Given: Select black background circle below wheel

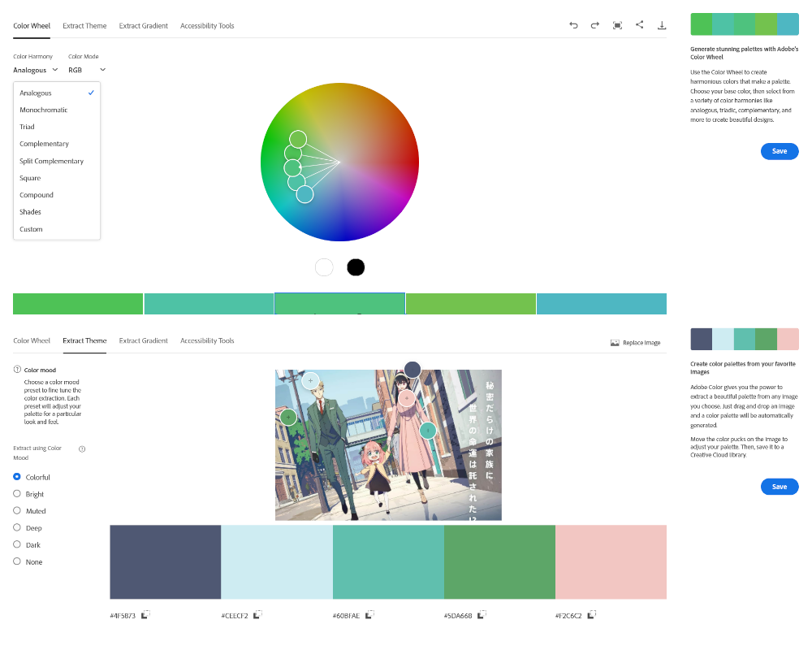Looking at the screenshot, I should coord(356,267).
